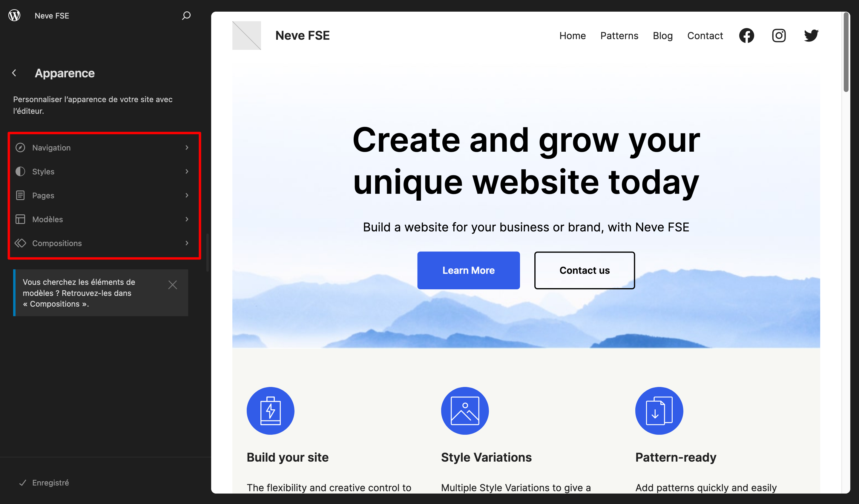
Task: Click the Modèles template icon
Action: (x=20, y=219)
